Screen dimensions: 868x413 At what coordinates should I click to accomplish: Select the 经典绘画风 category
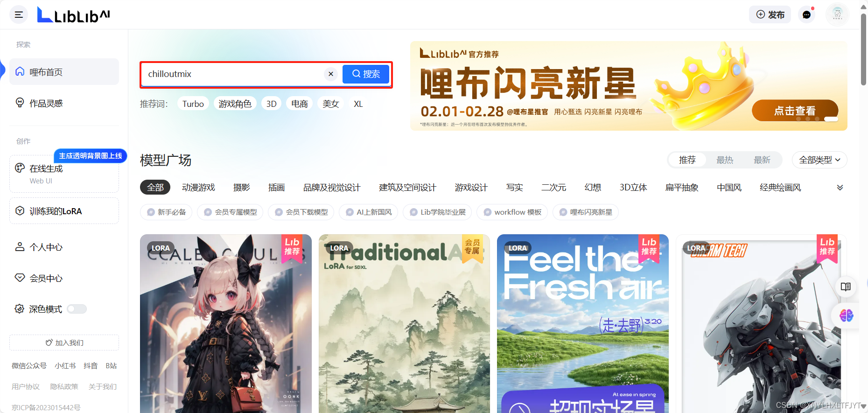pos(780,187)
